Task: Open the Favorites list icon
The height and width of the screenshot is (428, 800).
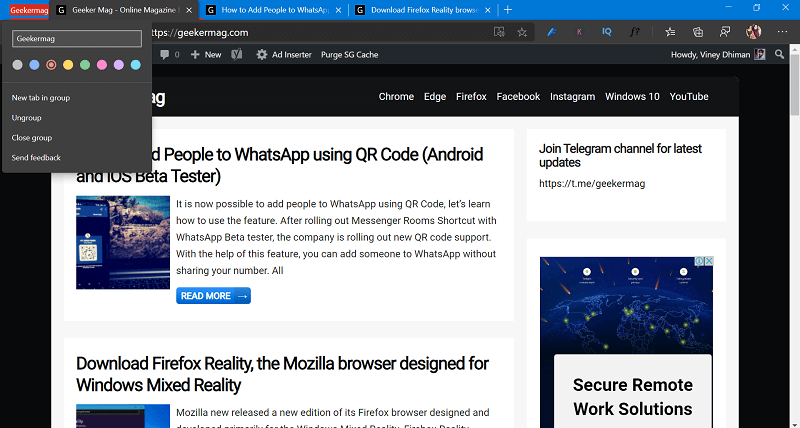Action: pyautogui.click(x=670, y=32)
